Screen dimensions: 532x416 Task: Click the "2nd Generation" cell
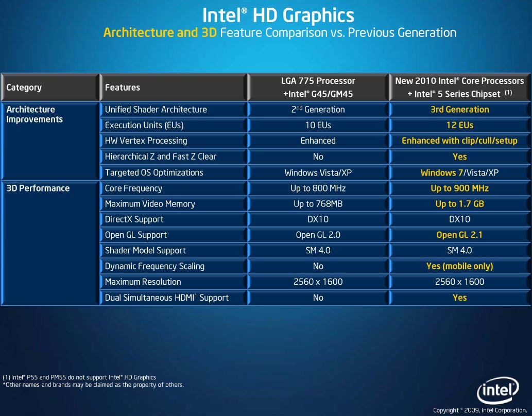point(318,110)
